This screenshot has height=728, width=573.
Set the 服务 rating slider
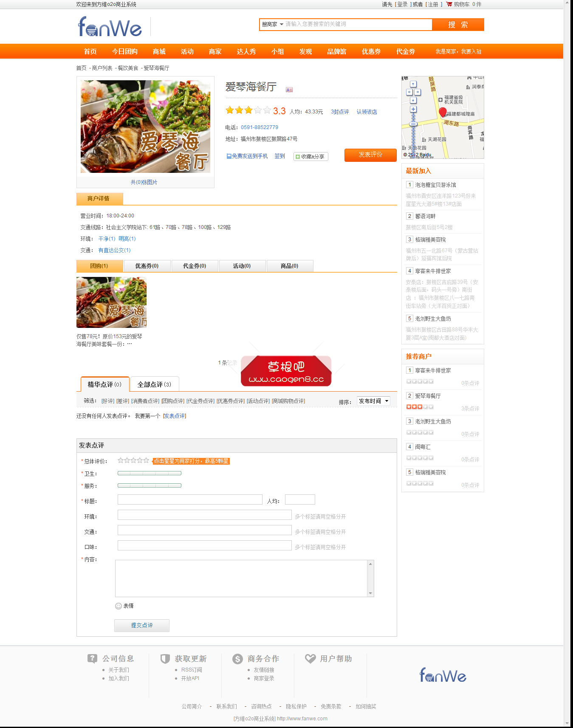coord(150,485)
